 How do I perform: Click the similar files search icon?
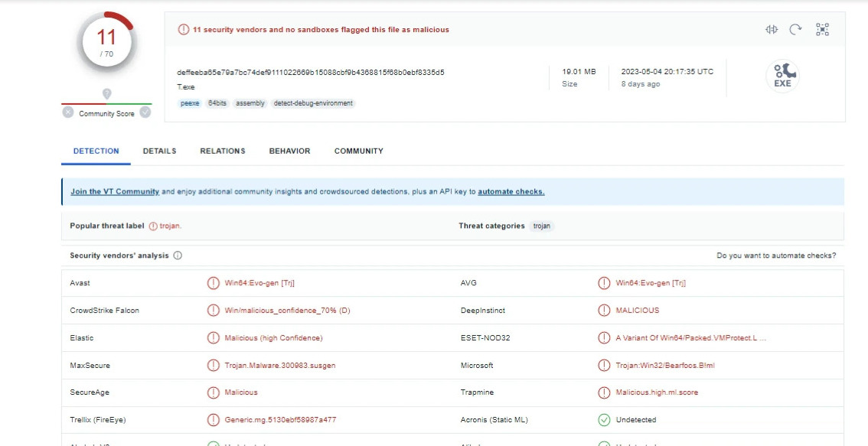[x=771, y=29]
